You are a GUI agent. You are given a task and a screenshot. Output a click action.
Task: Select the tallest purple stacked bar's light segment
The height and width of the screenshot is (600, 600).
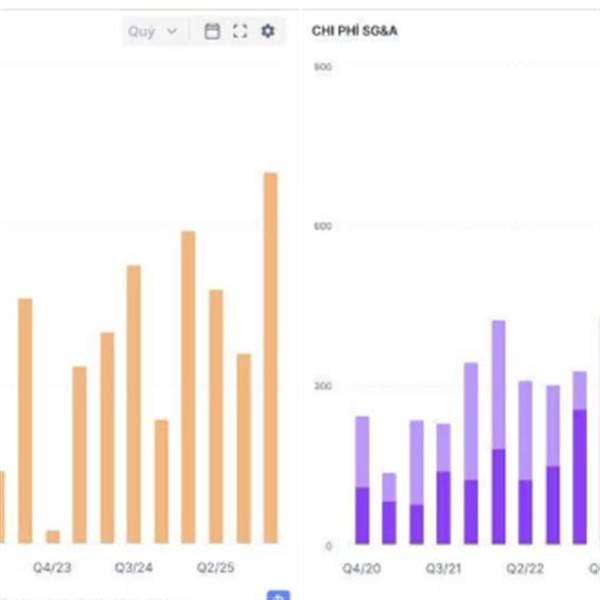(498, 385)
